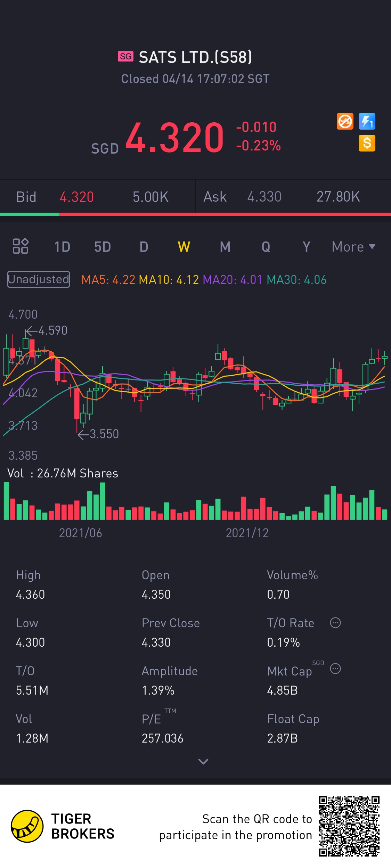Tap the Tiger Brokers logo
Viewport: 391px width, 868px height.
(x=63, y=826)
